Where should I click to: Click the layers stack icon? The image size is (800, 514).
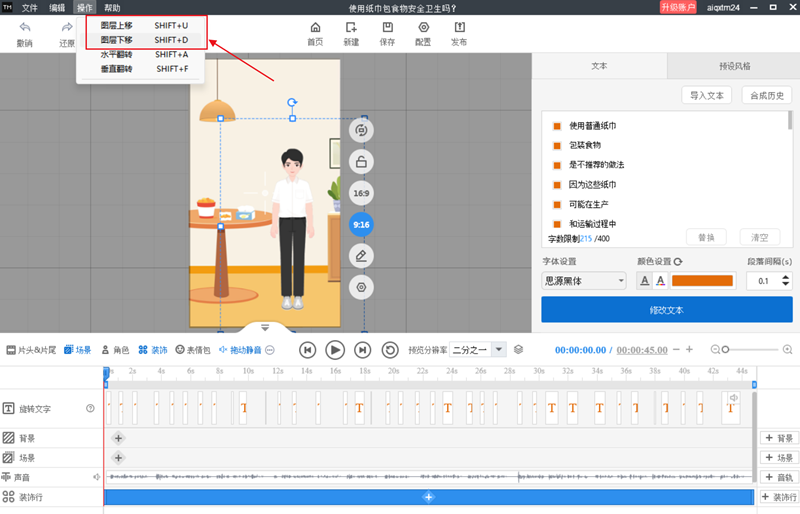point(518,350)
